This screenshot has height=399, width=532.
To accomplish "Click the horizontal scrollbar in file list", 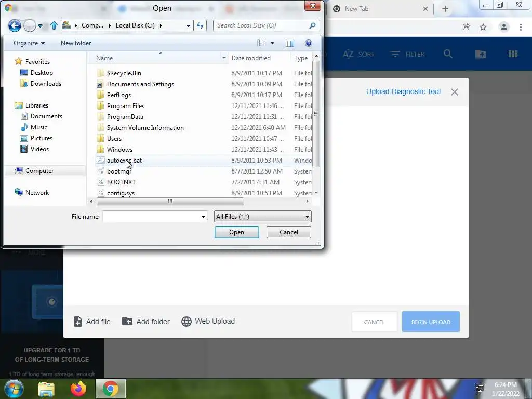I will point(170,201).
